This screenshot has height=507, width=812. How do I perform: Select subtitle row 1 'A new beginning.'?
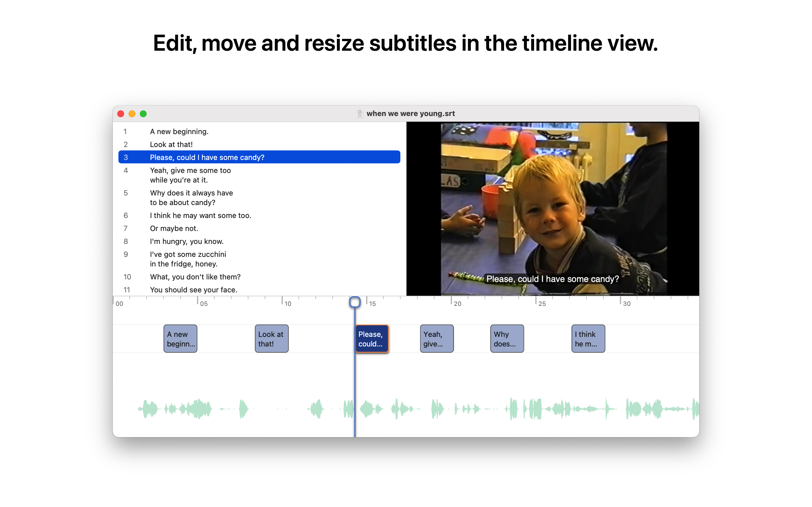179,132
